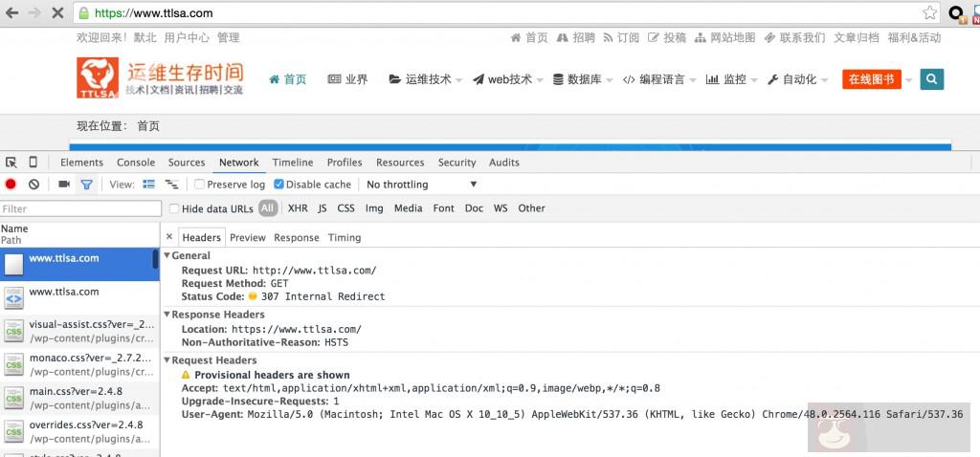This screenshot has height=457, width=980.
Task: Switch to the Console panel tab
Action: pos(136,163)
